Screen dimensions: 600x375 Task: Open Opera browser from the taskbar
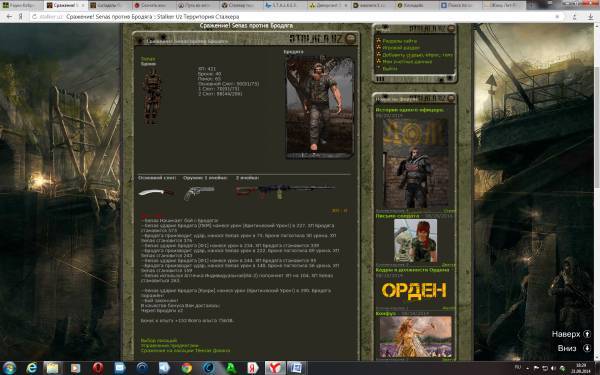(x=98, y=368)
